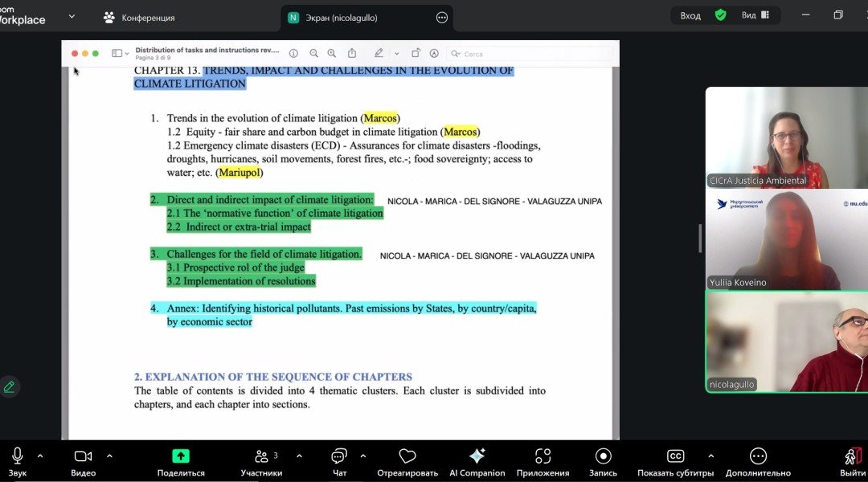
Task: Expand video options arrow beside Видео
Action: point(109,455)
